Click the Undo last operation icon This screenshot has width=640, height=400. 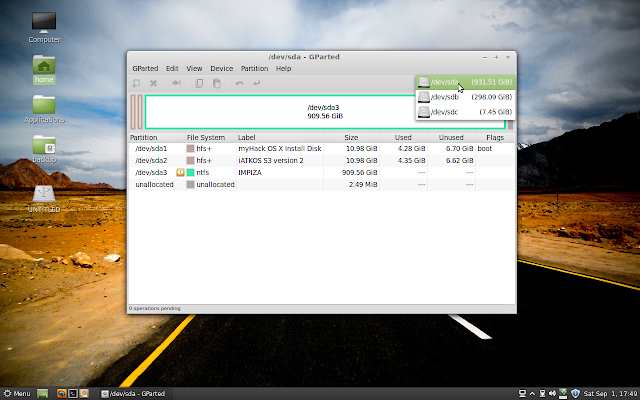tap(240, 83)
